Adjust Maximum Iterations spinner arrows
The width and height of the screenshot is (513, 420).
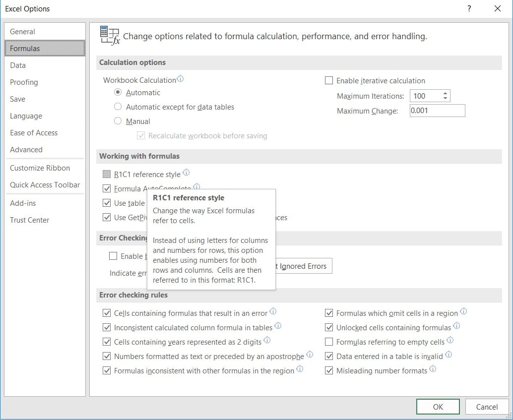[x=445, y=96]
